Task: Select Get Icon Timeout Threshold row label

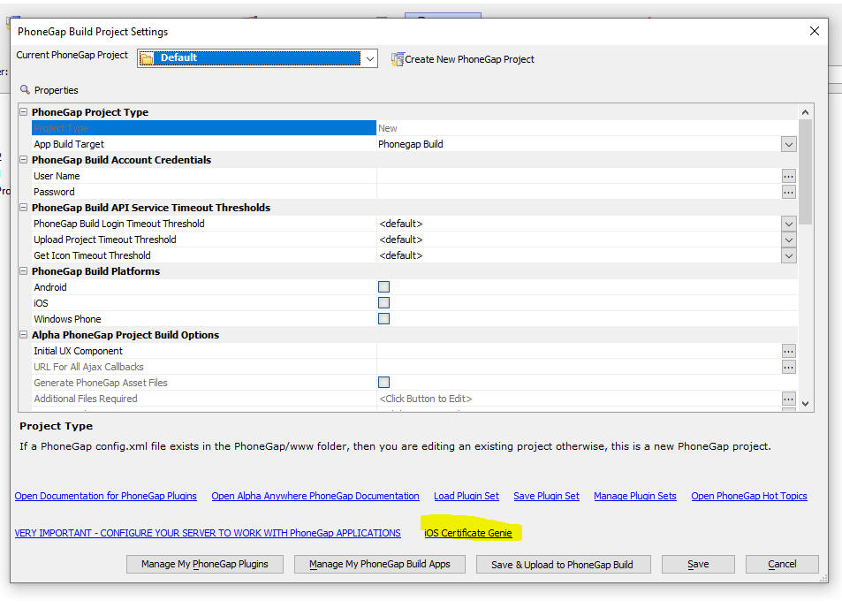Action: tap(92, 255)
